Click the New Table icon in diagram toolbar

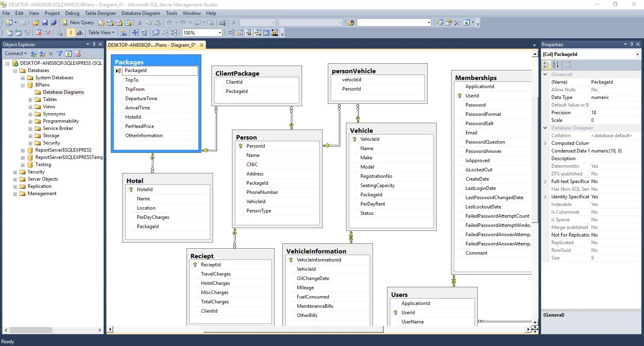click(10, 33)
